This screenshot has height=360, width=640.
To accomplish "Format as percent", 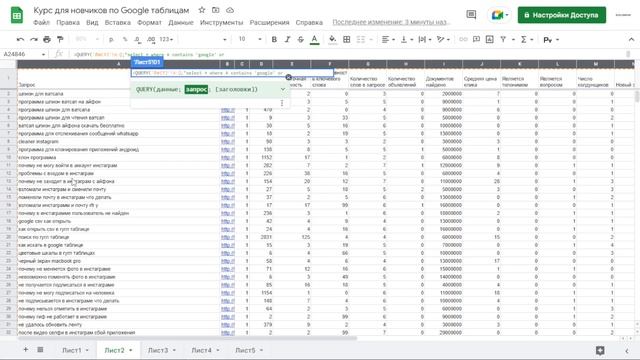I will point(125,40).
